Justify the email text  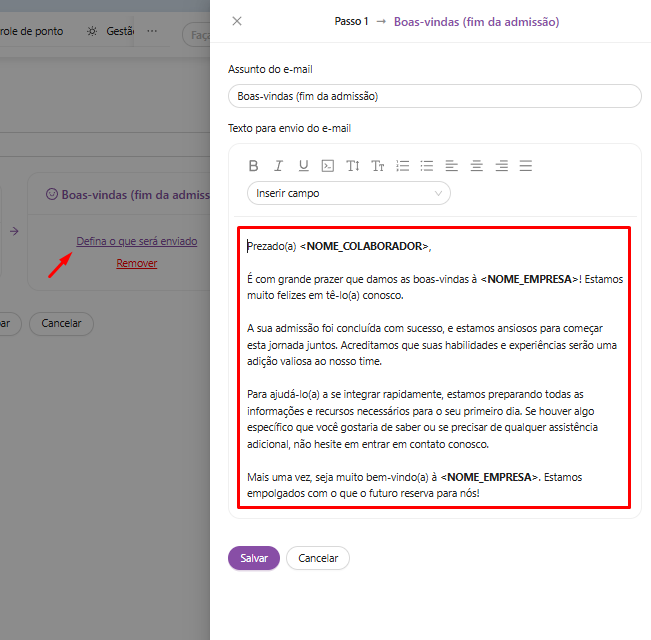coord(526,166)
